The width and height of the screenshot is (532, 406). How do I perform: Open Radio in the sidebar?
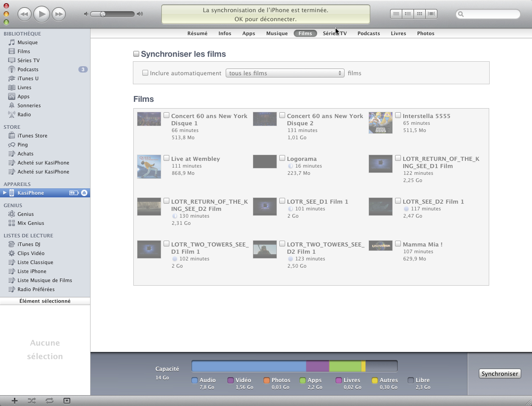pyautogui.click(x=24, y=114)
